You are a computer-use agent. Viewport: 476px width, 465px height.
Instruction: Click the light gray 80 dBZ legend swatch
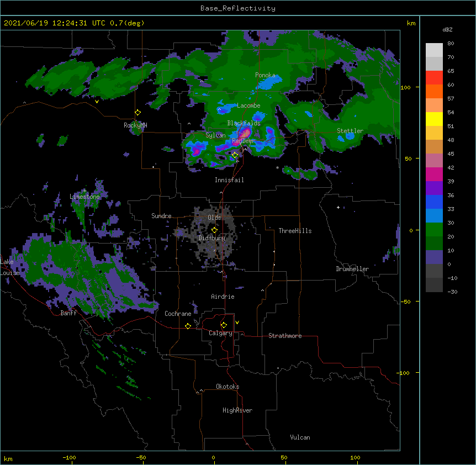point(434,50)
